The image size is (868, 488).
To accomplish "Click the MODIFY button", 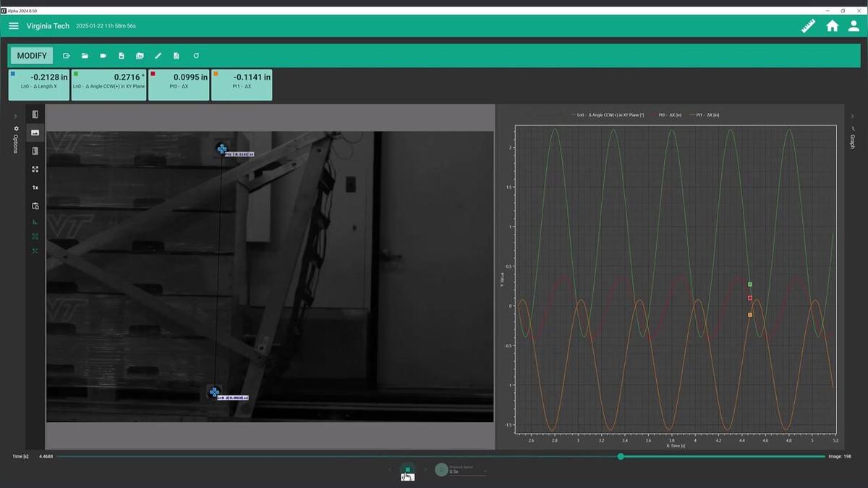I will click(x=32, y=56).
